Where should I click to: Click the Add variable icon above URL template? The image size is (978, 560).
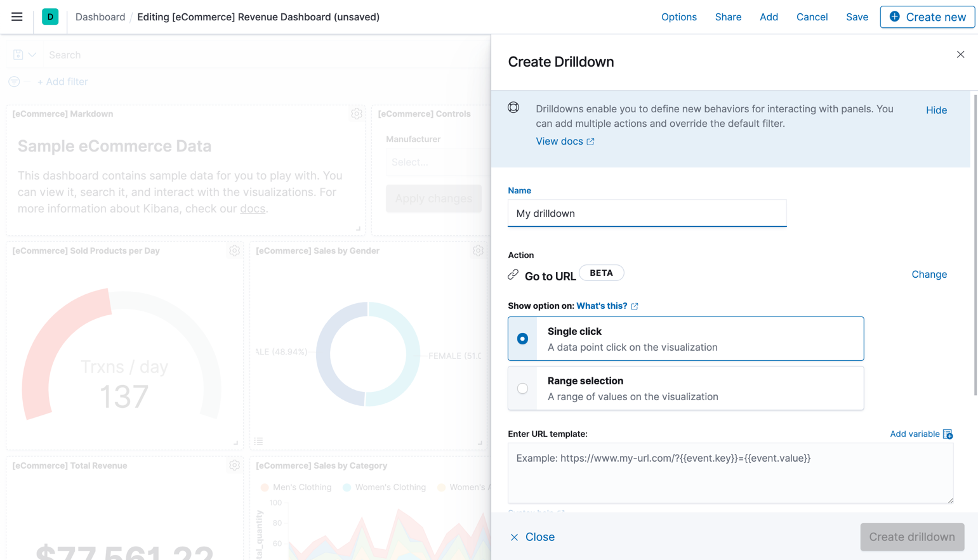tap(948, 434)
